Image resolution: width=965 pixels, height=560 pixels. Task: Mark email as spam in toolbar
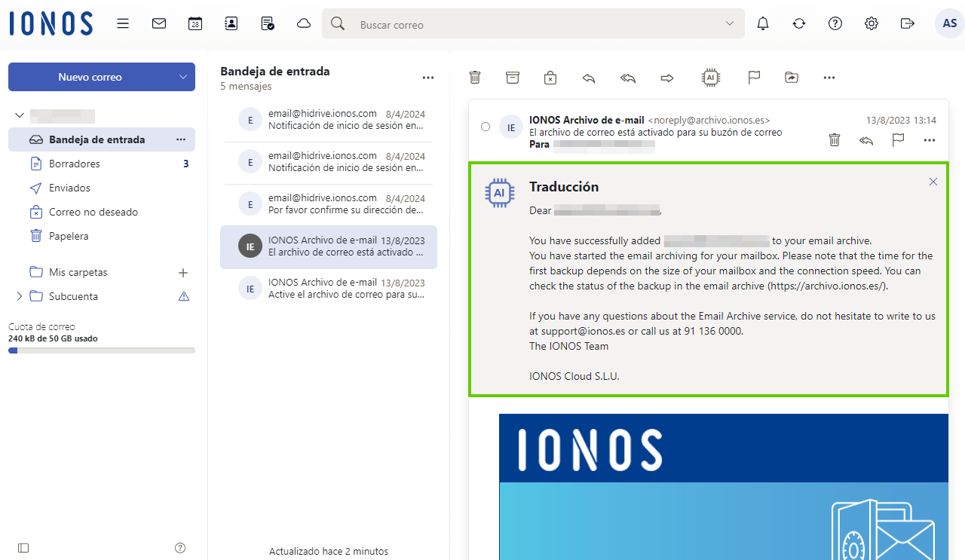pyautogui.click(x=550, y=77)
